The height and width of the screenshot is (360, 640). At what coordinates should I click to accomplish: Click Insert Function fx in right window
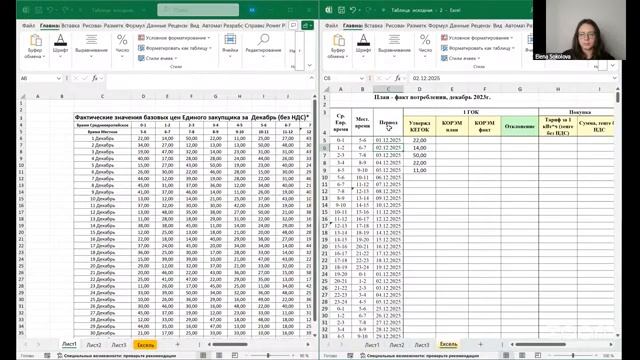click(x=398, y=78)
